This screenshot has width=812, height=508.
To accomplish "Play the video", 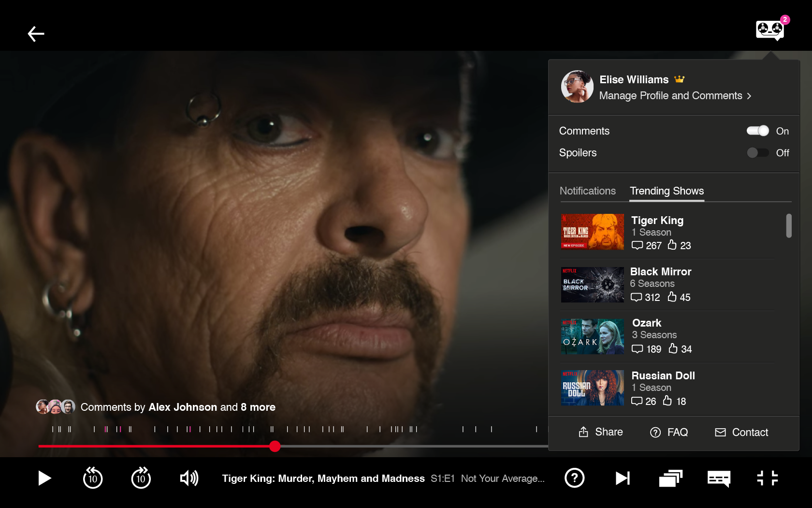I will click(44, 478).
